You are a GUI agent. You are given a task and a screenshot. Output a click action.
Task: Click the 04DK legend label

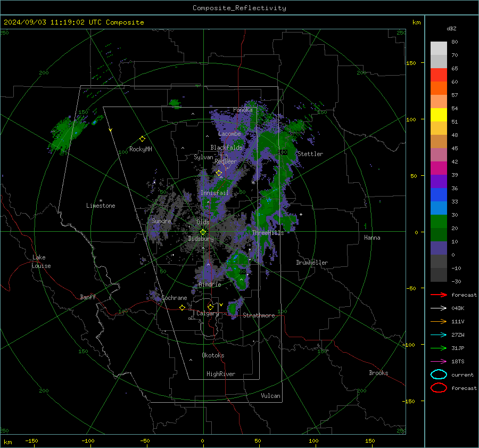tap(458, 308)
